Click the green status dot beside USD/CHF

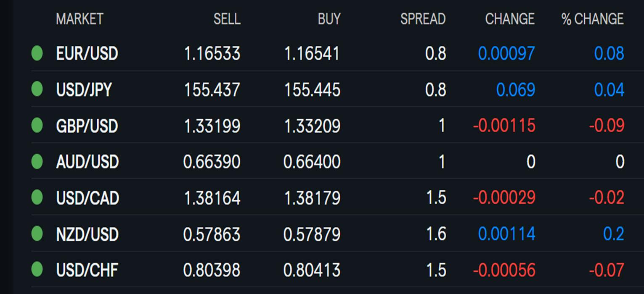point(37,270)
